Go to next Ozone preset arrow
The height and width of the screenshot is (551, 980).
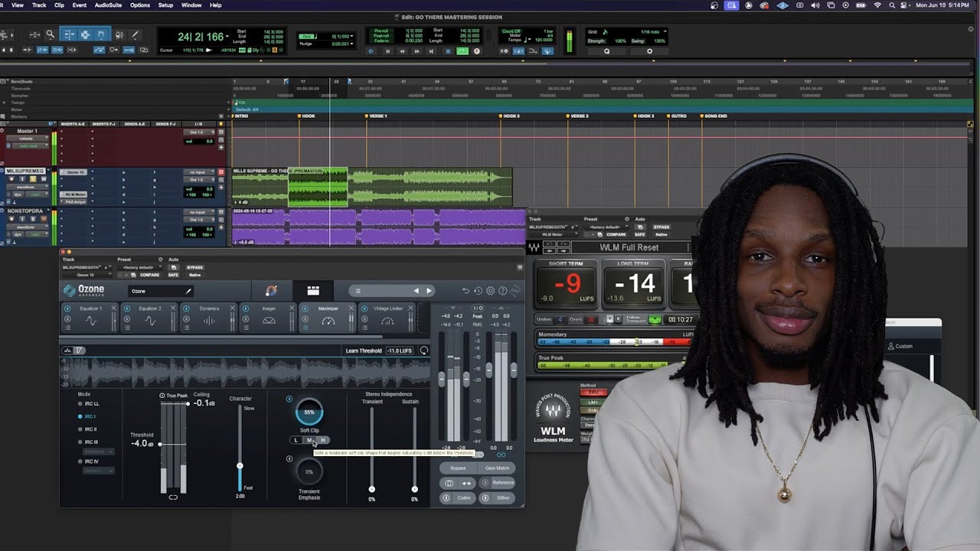pos(429,291)
